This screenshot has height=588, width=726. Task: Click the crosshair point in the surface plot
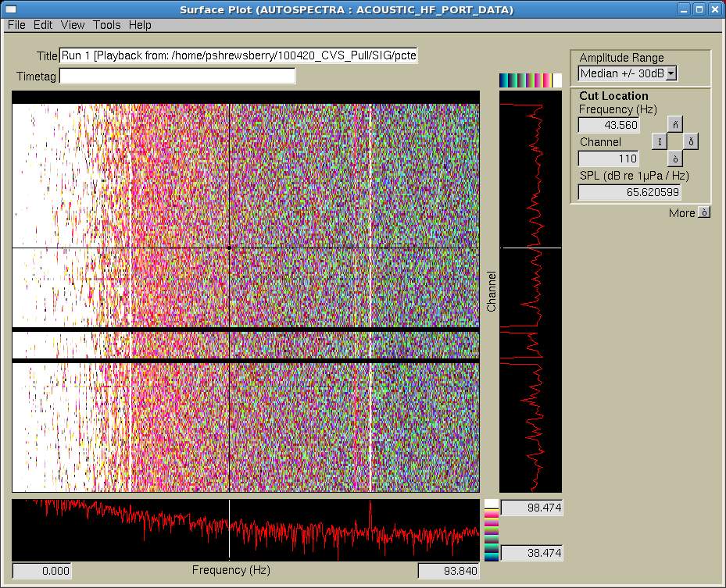(x=229, y=248)
